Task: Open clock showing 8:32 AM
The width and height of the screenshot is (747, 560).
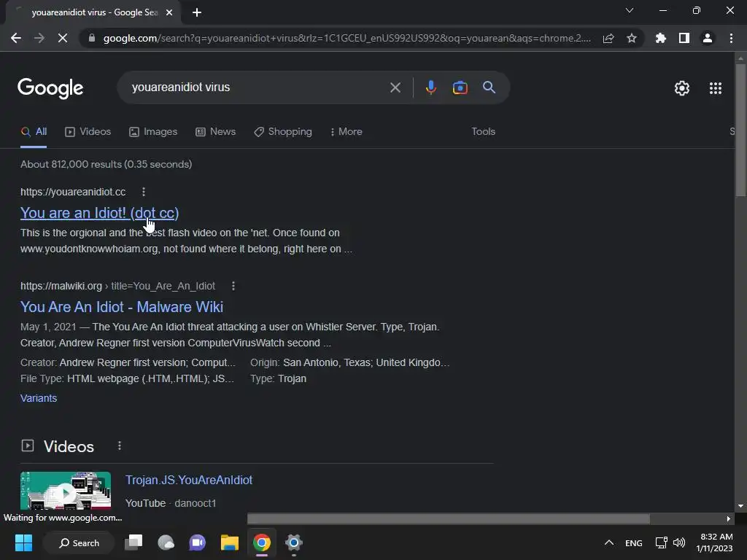Action: (x=714, y=542)
